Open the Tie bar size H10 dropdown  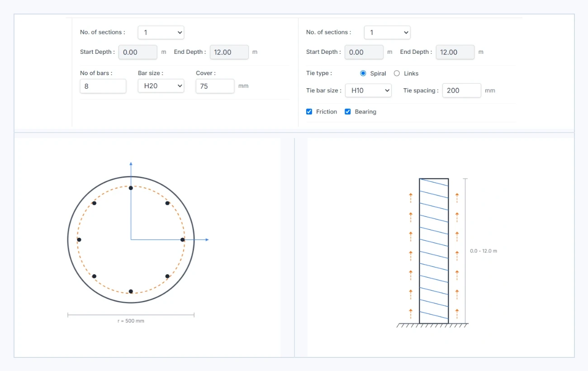click(368, 90)
